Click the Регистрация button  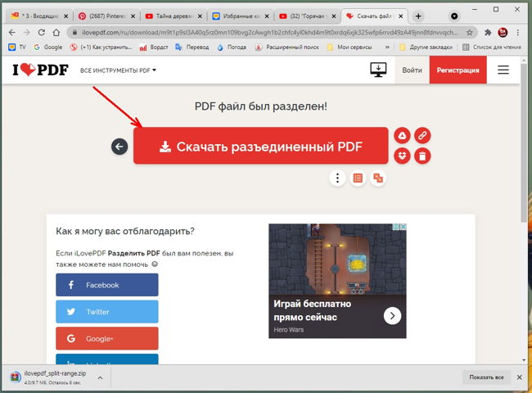click(458, 70)
